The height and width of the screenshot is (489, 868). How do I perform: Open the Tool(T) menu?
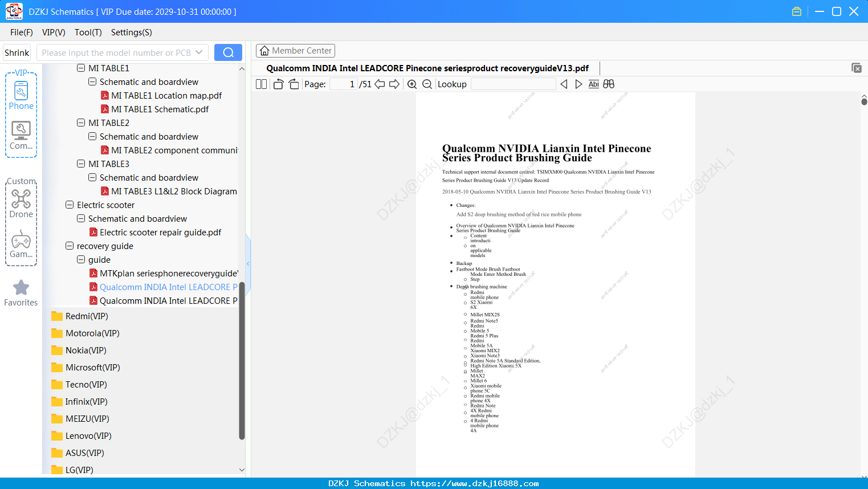point(88,32)
